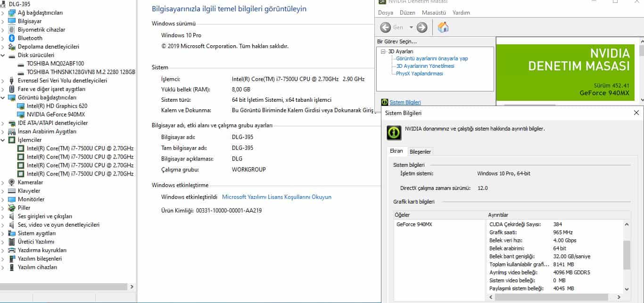Open the back-history dropdown arrow in NVIDIA toolbar
This screenshot has width=644, height=303.
tap(411, 27)
